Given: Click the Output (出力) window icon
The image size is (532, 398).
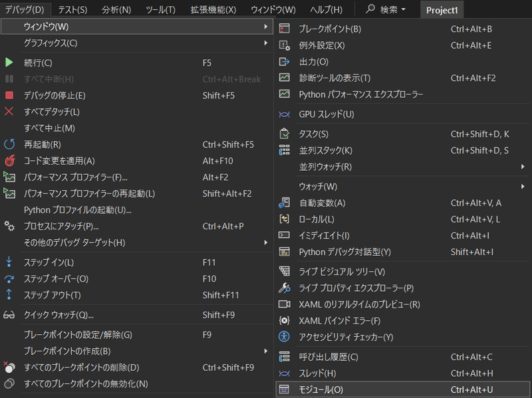Looking at the screenshot, I should 284,61.
